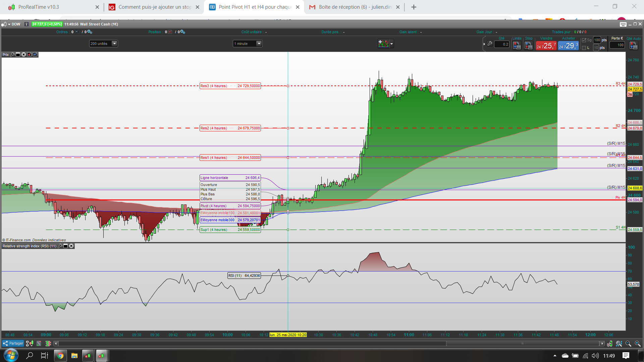
Task: Open RSI indicator settings wrench
Action: point(60,246)
